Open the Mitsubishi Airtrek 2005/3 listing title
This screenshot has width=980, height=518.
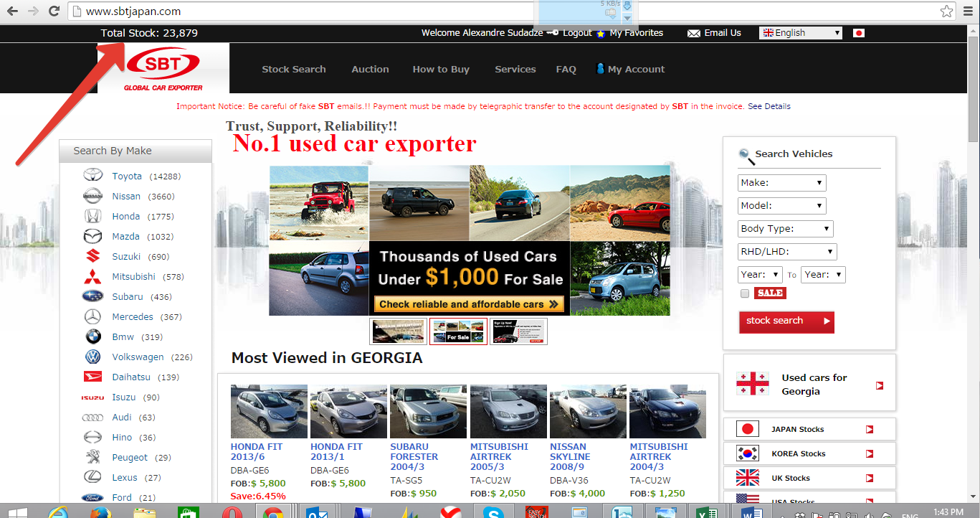coord(499,456)
